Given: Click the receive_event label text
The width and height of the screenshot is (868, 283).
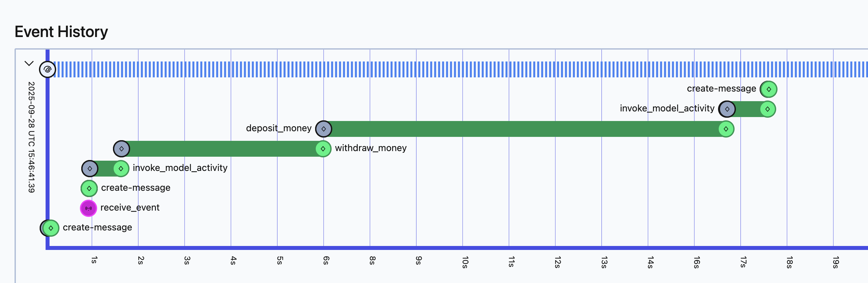Looking at the screenshot, I should (130, 207).
